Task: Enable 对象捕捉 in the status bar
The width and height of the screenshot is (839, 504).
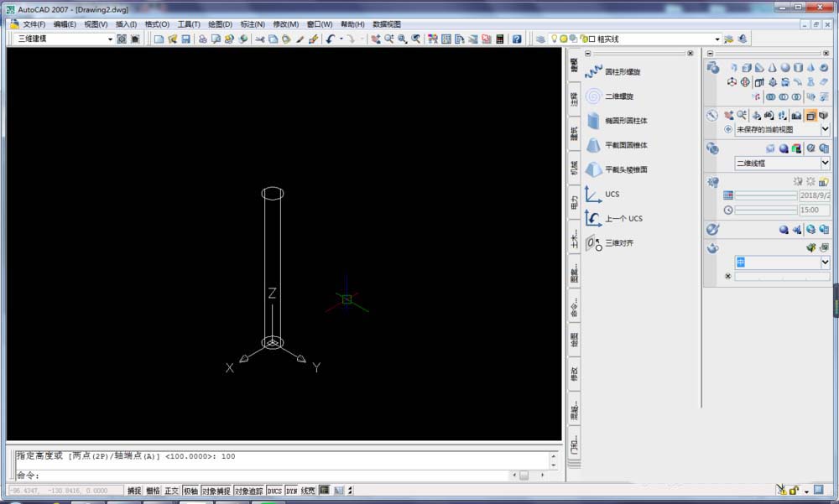Action: click(x=216, y=491)
